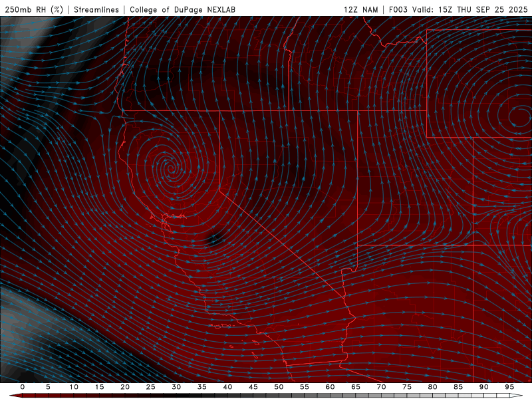Click the colorbar label "20"
This screenshot has width=532, height=399.
[x=125, y=387]
